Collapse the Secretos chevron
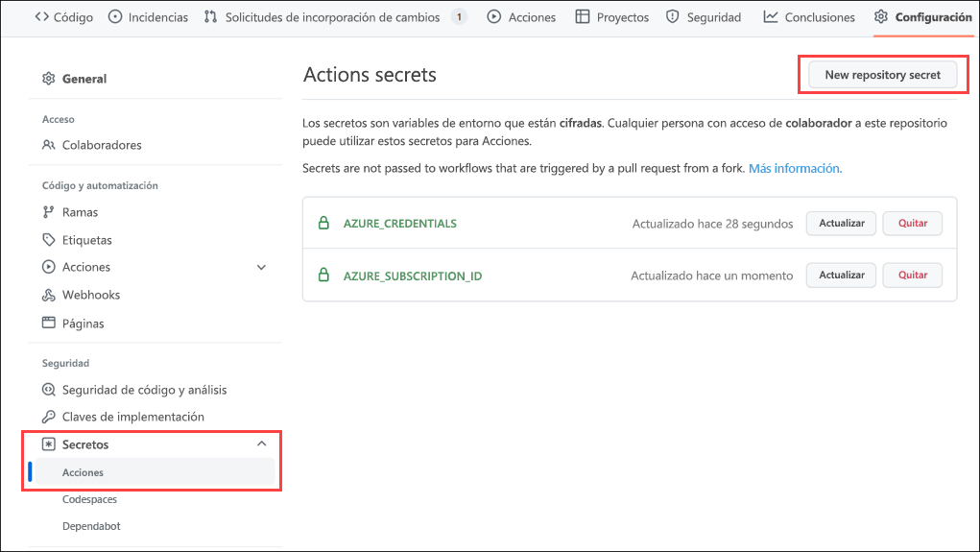980x552 pixels. point(261,444)
